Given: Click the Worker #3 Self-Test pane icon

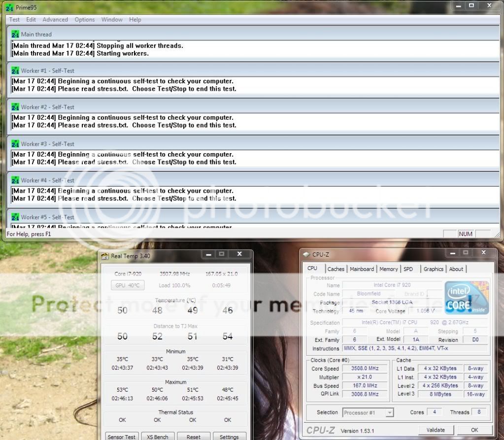Looking at the screenshot, I should [x=15, y=143].
